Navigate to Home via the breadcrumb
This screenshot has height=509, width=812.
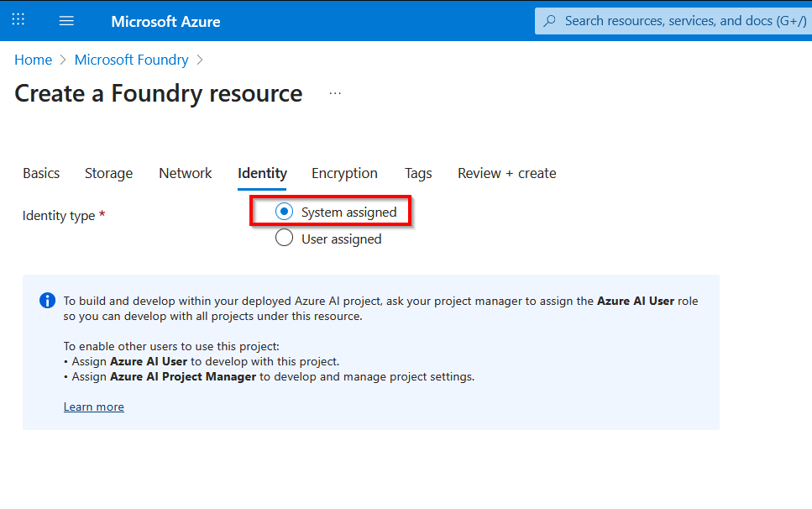tap(33, 60)
